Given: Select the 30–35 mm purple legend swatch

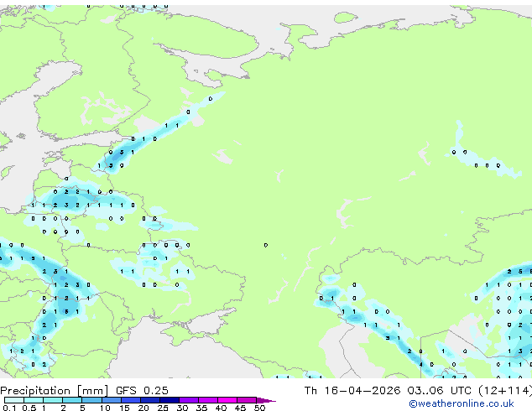Looking at the screenshot, I should 189,400.
